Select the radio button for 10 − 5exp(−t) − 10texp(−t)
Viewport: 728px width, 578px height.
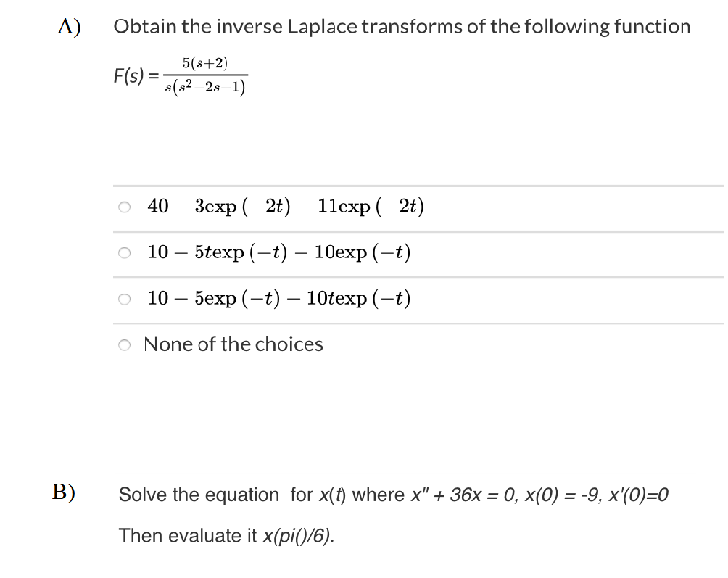point(124,299)
